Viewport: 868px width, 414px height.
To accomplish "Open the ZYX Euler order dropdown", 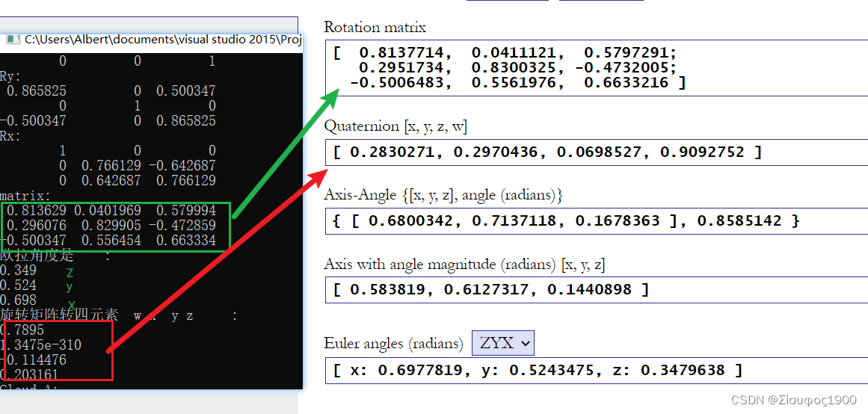I will pos(502,343).
